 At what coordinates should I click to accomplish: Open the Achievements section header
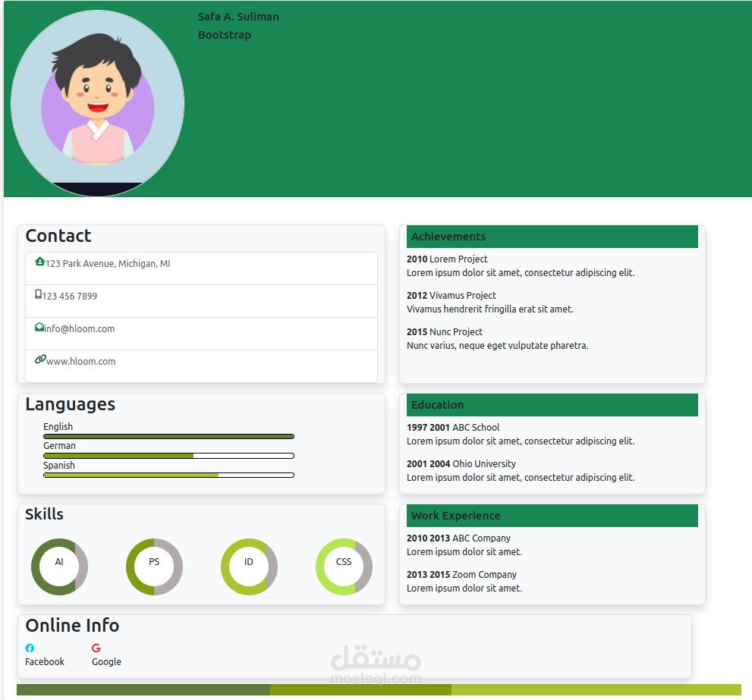pyautogui.click(x=552, y=236)
